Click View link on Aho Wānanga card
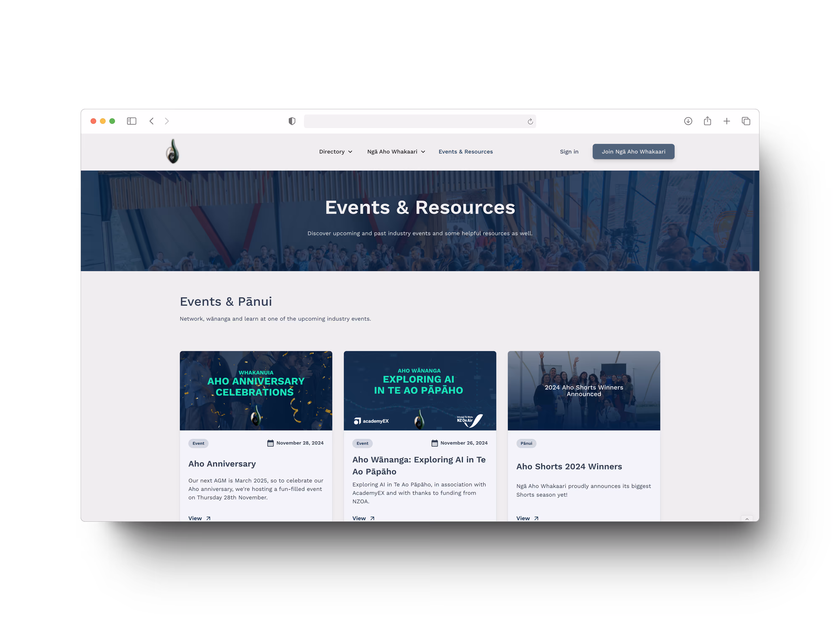Image resolution: width=840 pixels, height=630 pixels. pos(364,518)
